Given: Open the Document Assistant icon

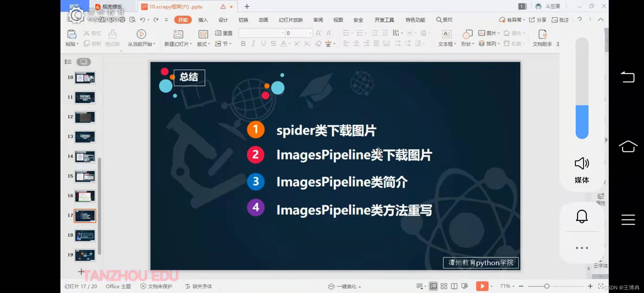Looking at the screenshot, I should 542,34.
